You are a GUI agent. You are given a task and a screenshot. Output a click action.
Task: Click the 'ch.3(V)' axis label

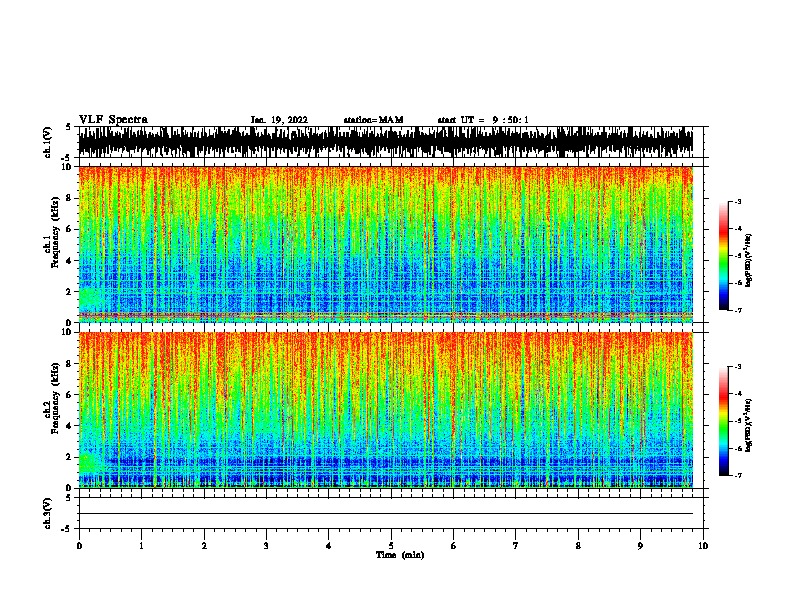point(48,513)
